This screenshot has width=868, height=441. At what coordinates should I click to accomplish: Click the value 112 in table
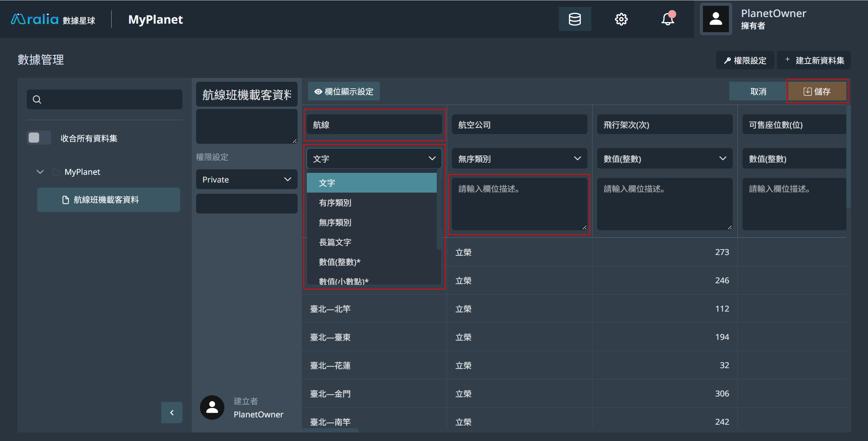[x=722, y=309]
